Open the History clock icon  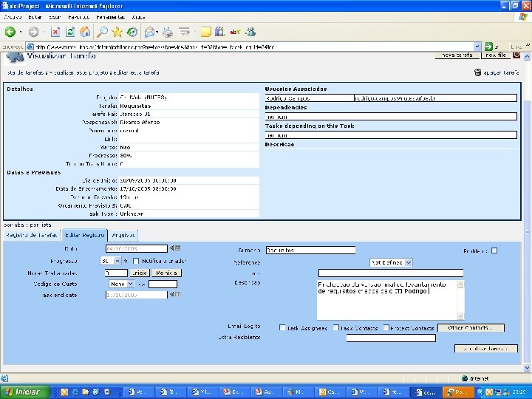132,32
